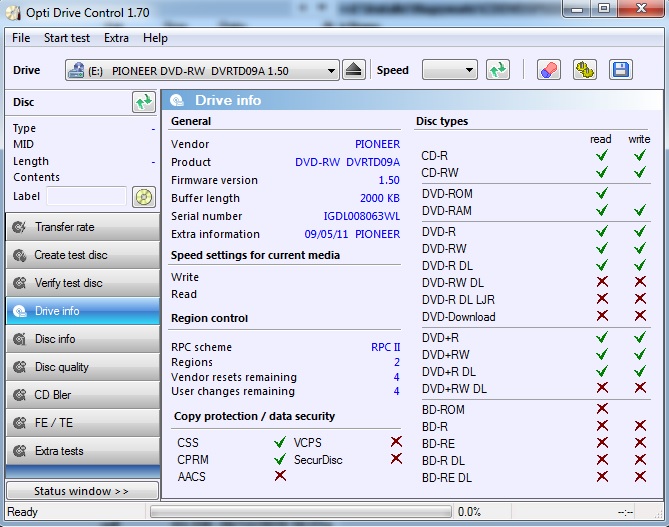Click the Opti Drive Control title icon
Image resolution: width=669 pixels, height=527 pixels.
(13, 13)
